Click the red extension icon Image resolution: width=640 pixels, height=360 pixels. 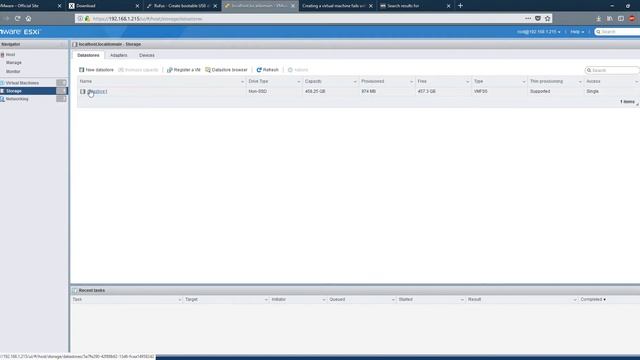pos(632,18)
